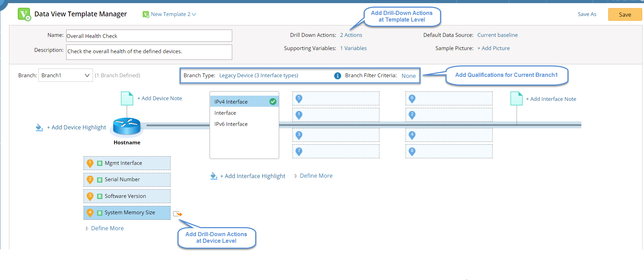This screenshot has width=644, height=280.
Task: Click + Add Interface Note
Action: 551,99
